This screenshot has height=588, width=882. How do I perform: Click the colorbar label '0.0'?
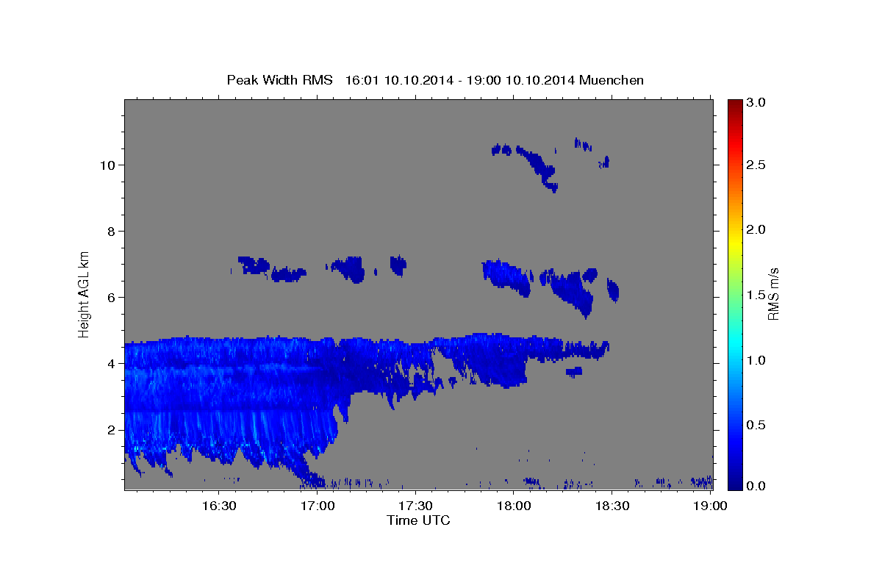click(756, 486)
